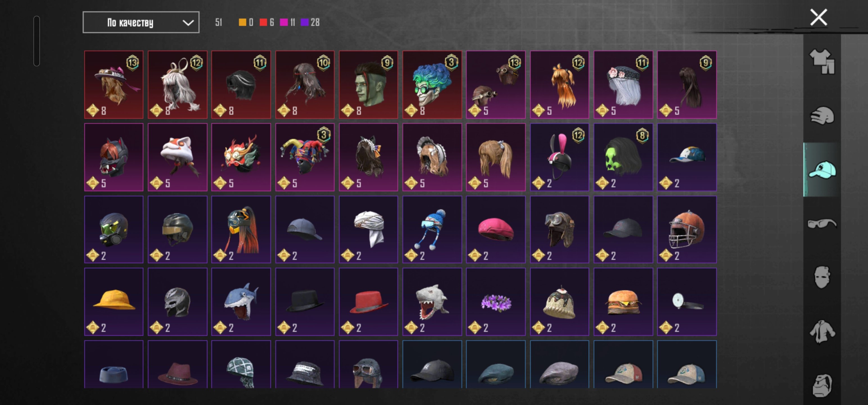Viewport: 868px width, 405px height.
Task: Click the pink rarity filter showing 11
Action: point(288,22)
